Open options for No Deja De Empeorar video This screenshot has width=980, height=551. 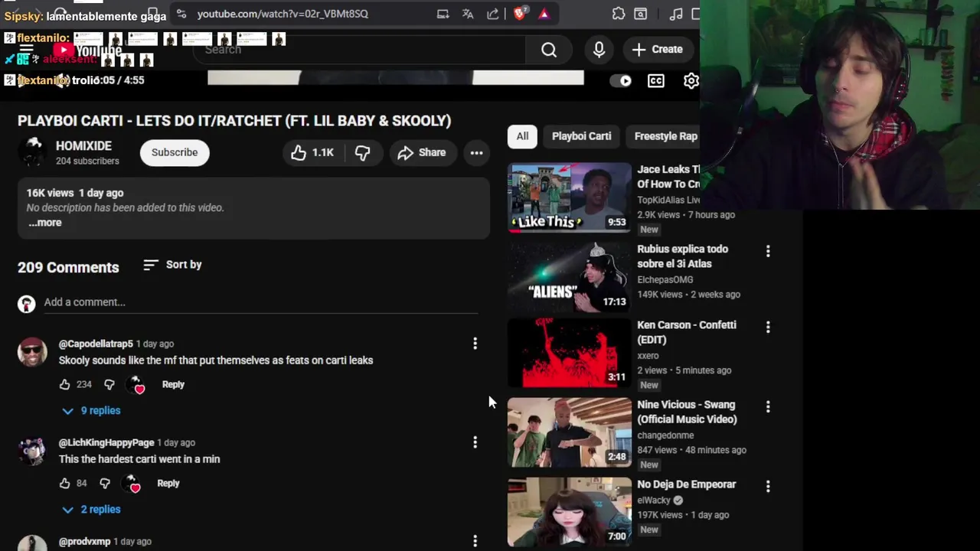click(768, 486)
